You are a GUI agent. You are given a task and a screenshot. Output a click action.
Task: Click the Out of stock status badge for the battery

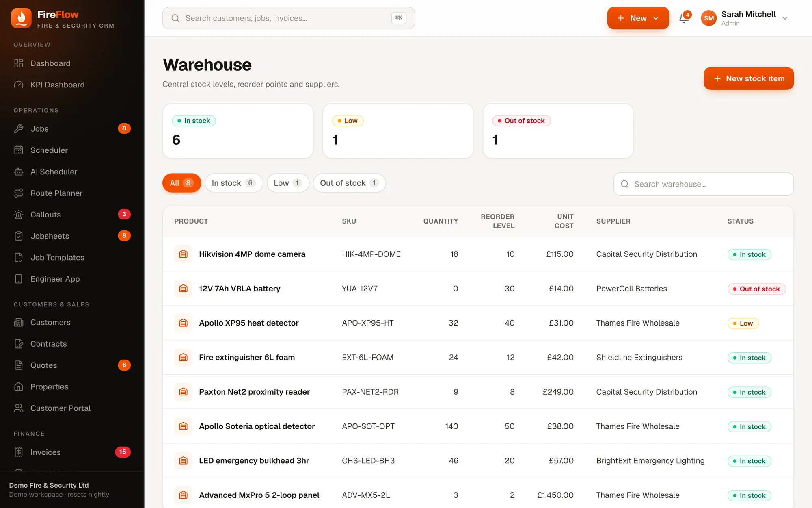point(756,289)
